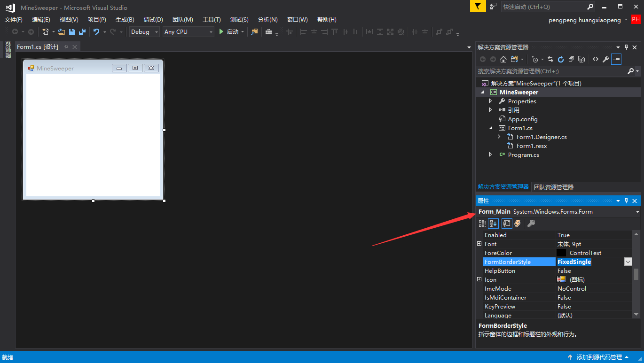Toggle Preview Selected Items in Solution Explorer
Viewport: 644px width, 363px height.
coord(616,59)
